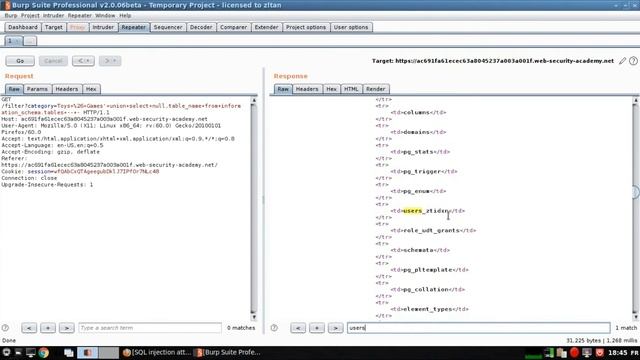Click role_udt_grants text in response

click(x=431, y=231)
